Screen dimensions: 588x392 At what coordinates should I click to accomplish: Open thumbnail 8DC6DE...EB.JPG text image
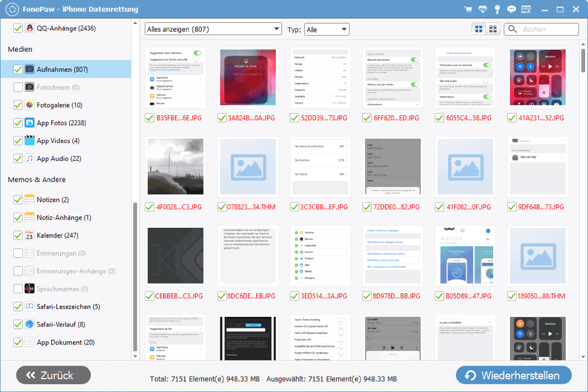pyautogui.click(x=248, y=255)
